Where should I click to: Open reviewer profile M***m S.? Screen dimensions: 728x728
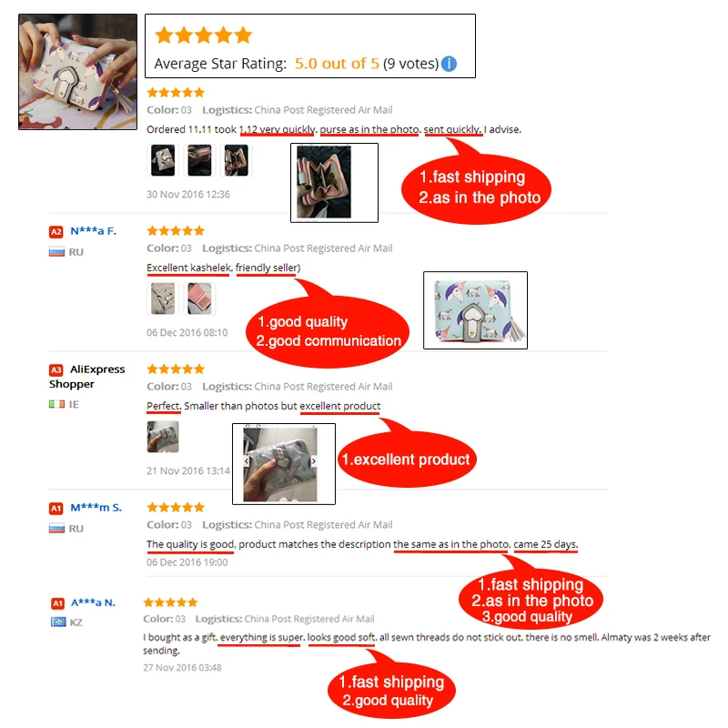96,508
